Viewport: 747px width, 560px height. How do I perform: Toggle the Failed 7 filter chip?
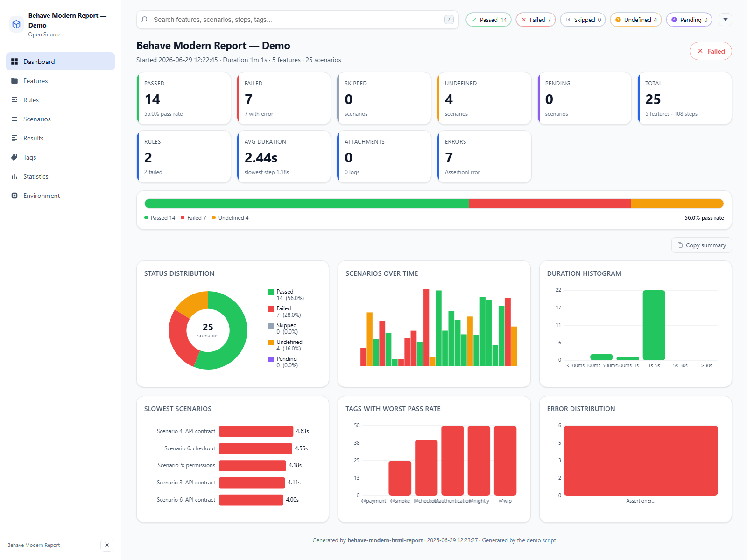(536, 20)
